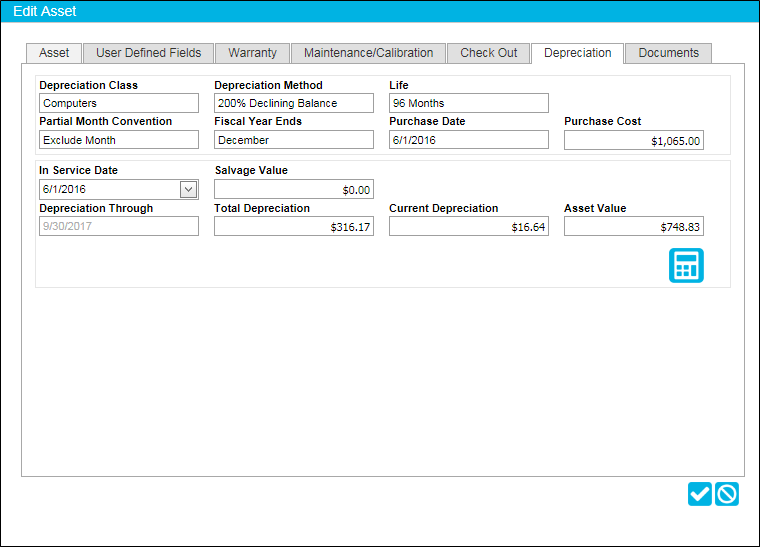Click the Depreciation Class label
Image resolution: width=760 pixels, height=547 pixels.
coord(89,85)
